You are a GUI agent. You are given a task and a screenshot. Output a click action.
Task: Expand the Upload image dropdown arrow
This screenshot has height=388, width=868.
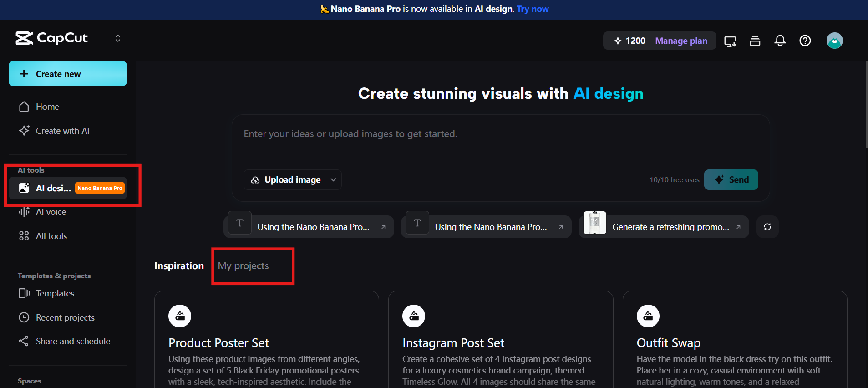pos(334,180)
